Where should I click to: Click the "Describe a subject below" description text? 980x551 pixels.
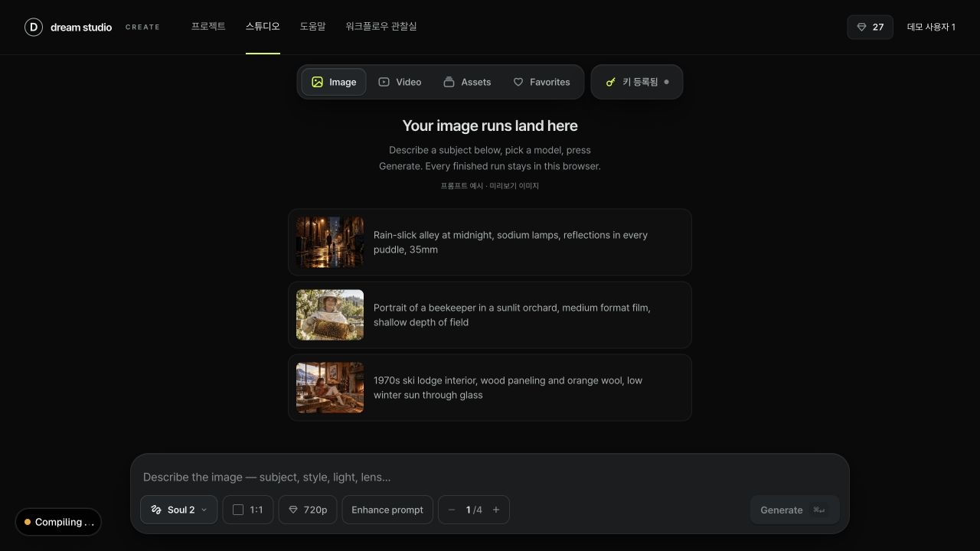point(490,158)
